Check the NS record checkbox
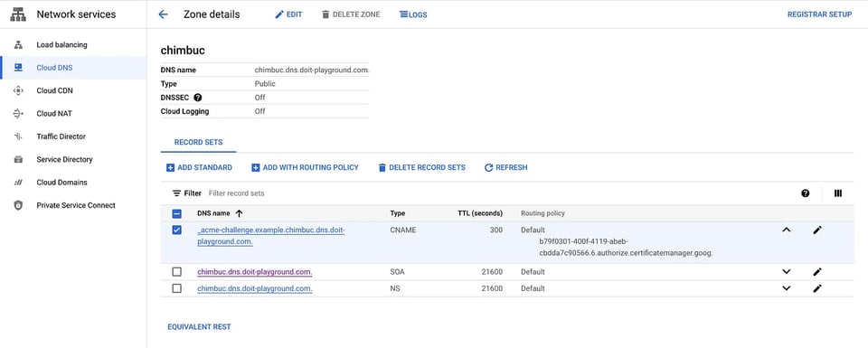The image size is (868, 348). (x=176, y=288)
